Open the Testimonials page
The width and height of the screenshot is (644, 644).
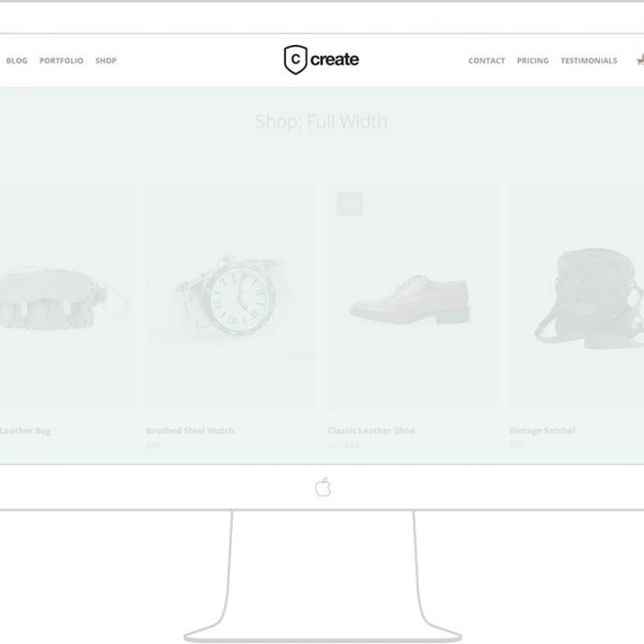click(589, 61)
